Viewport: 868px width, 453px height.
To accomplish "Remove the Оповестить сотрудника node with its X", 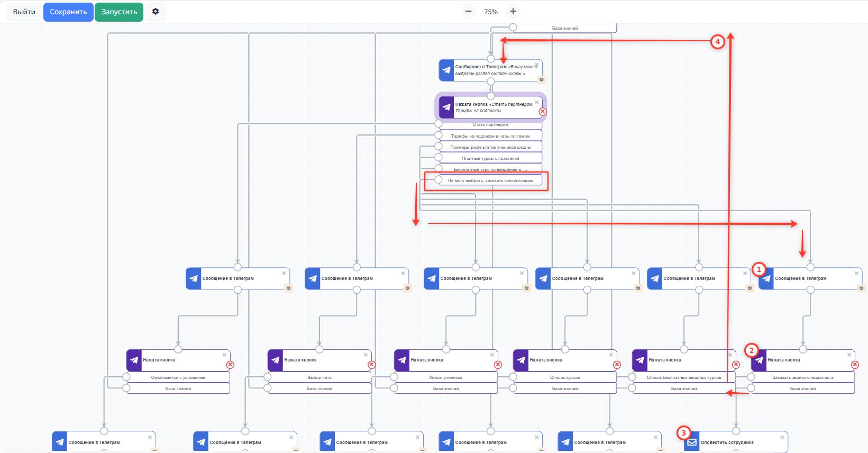I will tap(782, 437).
